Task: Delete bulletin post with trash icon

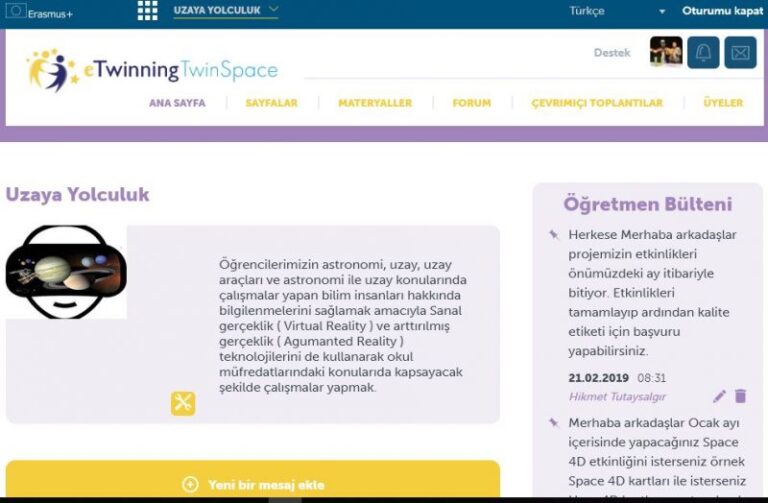Action: (741, 397)
